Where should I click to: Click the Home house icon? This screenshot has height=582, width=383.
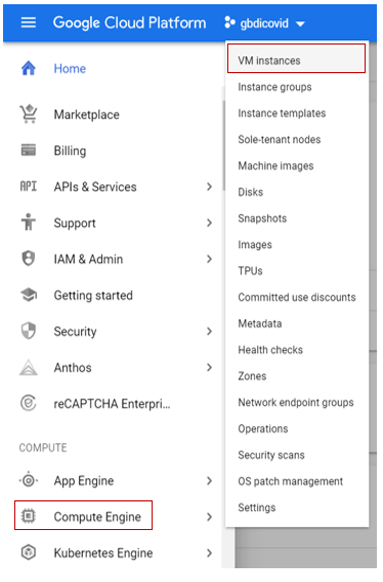click(28, 69)
